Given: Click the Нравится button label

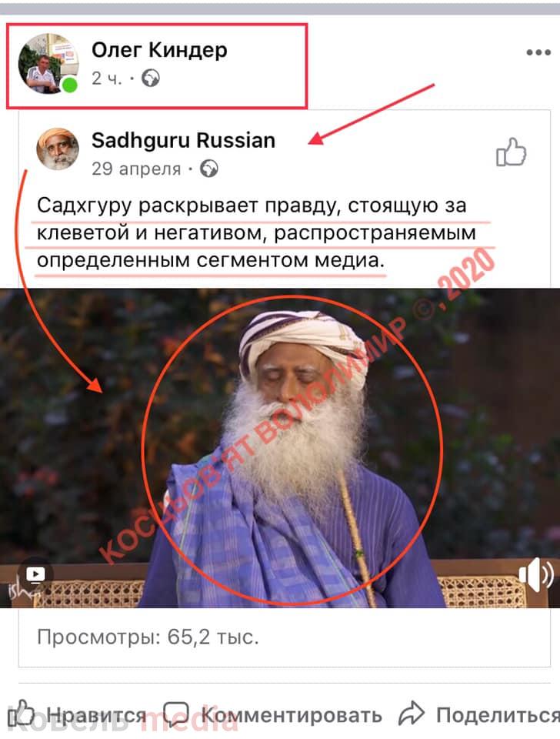Looking at the screenshot, I should 97,715.
